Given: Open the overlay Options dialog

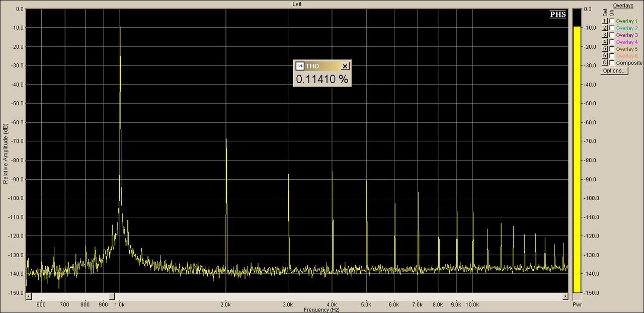Looking at the screenshot, I should [x=614, y=71].
